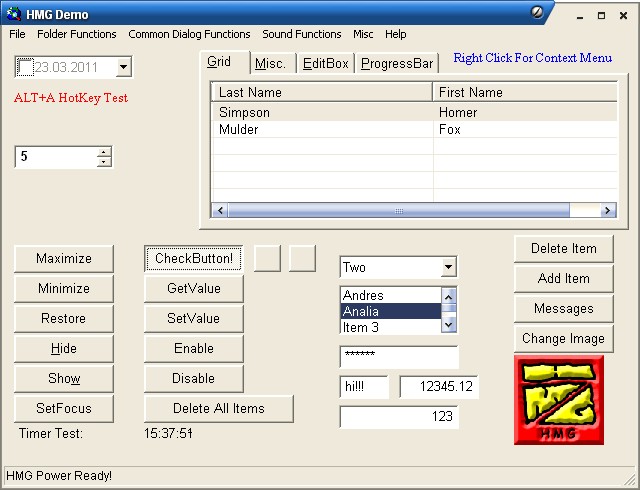Open the EditBox tab
640x490 pixels.
click(x=325, y=63)
